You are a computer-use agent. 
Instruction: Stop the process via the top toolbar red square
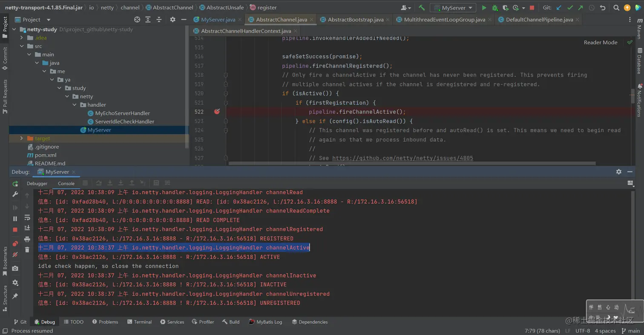point(532,8)
